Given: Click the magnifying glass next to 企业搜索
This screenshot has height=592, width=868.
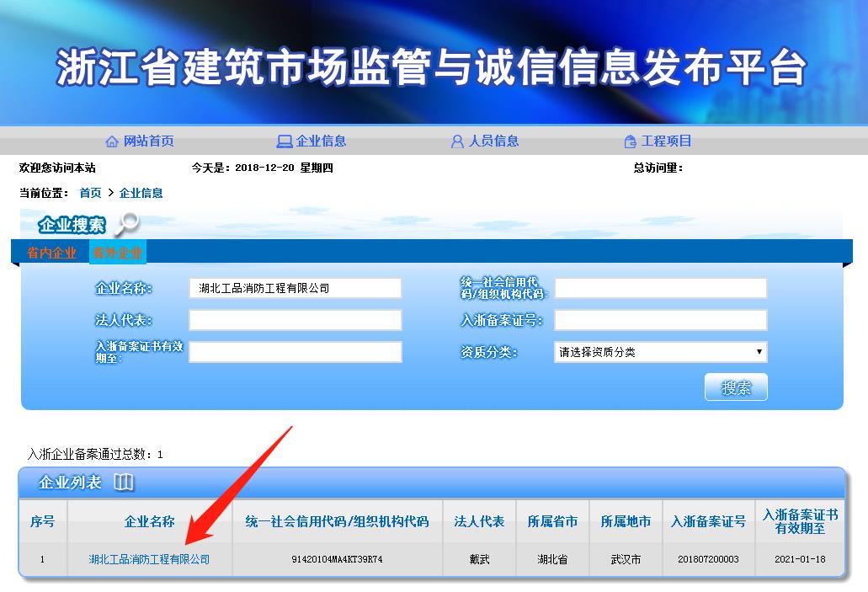Looking at the screenshot, I should [127, 224].
